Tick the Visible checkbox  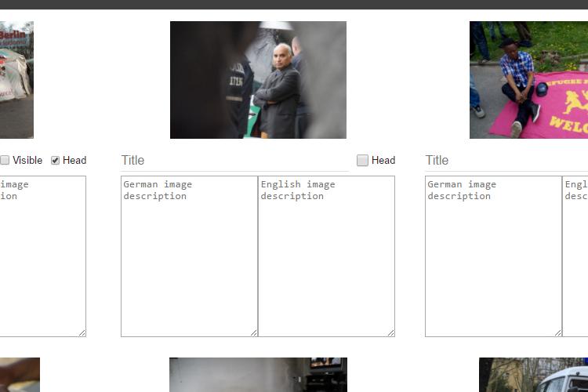(5, 160)
